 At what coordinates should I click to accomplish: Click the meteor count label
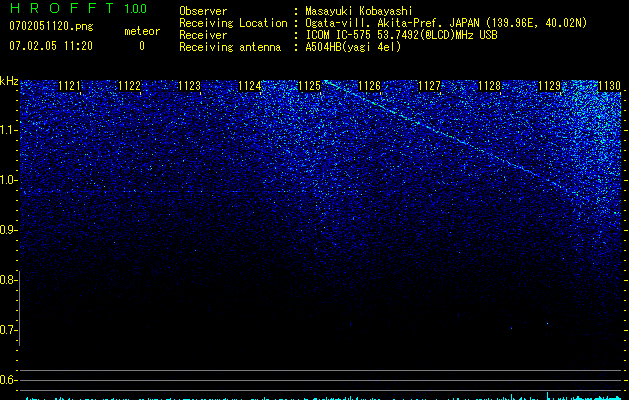[142, 31]
